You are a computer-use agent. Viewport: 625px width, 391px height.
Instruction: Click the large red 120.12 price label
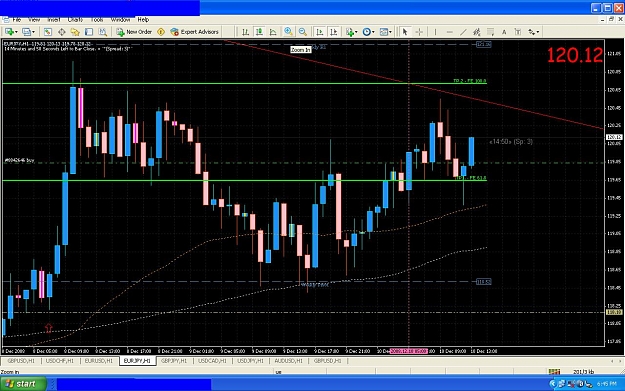pyautogui.click(x=574, y=55)
